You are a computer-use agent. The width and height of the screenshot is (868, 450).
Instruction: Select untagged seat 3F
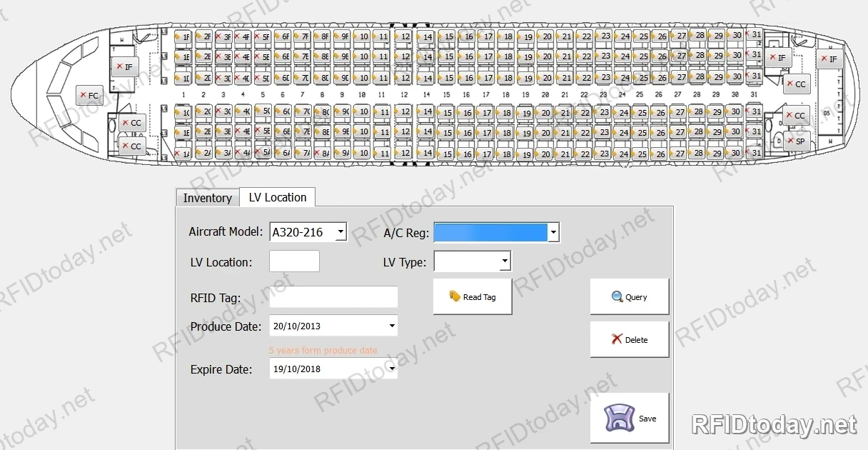click(223, 36)
